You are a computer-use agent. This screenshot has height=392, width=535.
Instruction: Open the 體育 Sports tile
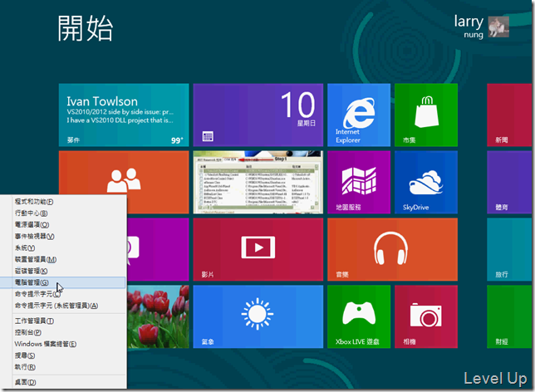point(509,182)
